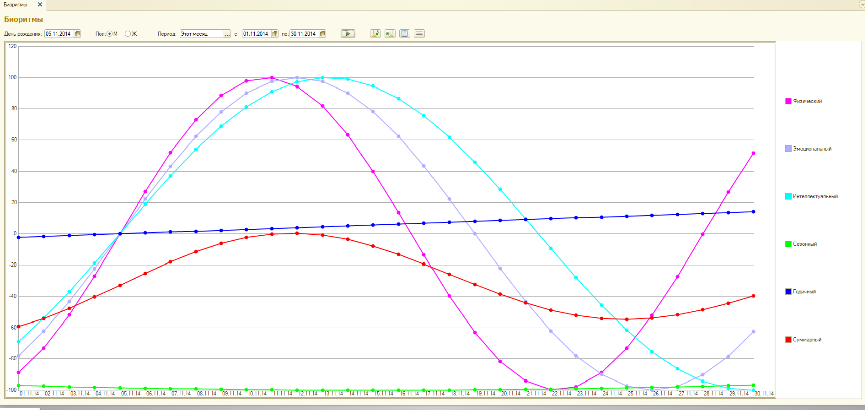Click the 'Суммарный' legend label
Screen dimensions: 868x411
click(x=807, y=340)
